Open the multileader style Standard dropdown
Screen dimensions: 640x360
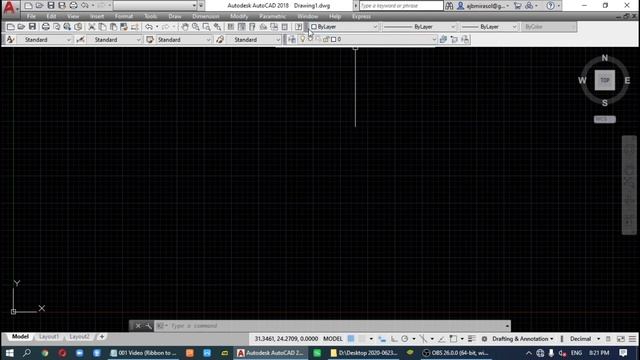click(x=254, y=40)
